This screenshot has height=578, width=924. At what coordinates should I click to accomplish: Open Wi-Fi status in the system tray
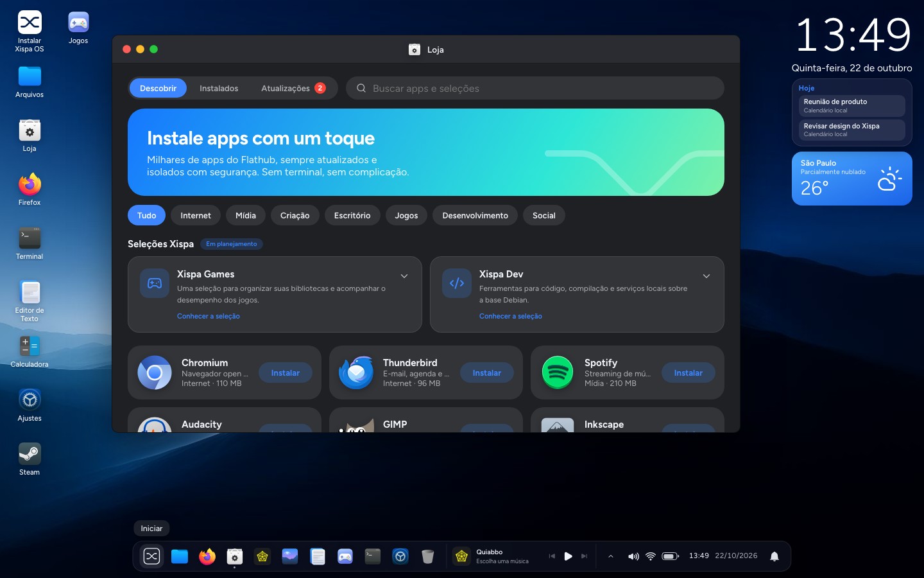point(651,556)
